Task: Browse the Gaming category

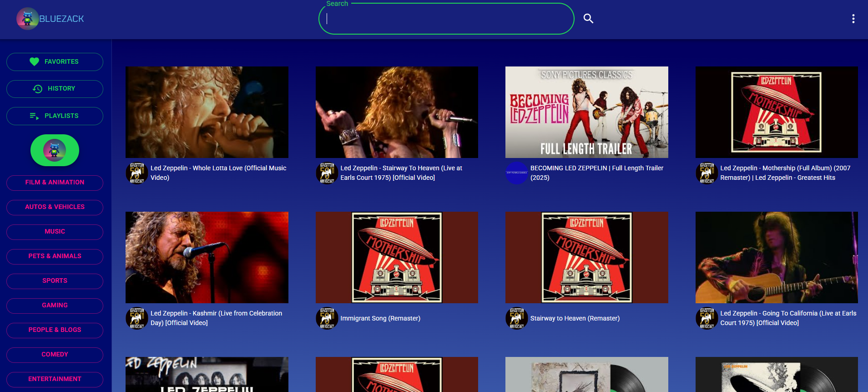Action: pos(55,305)
